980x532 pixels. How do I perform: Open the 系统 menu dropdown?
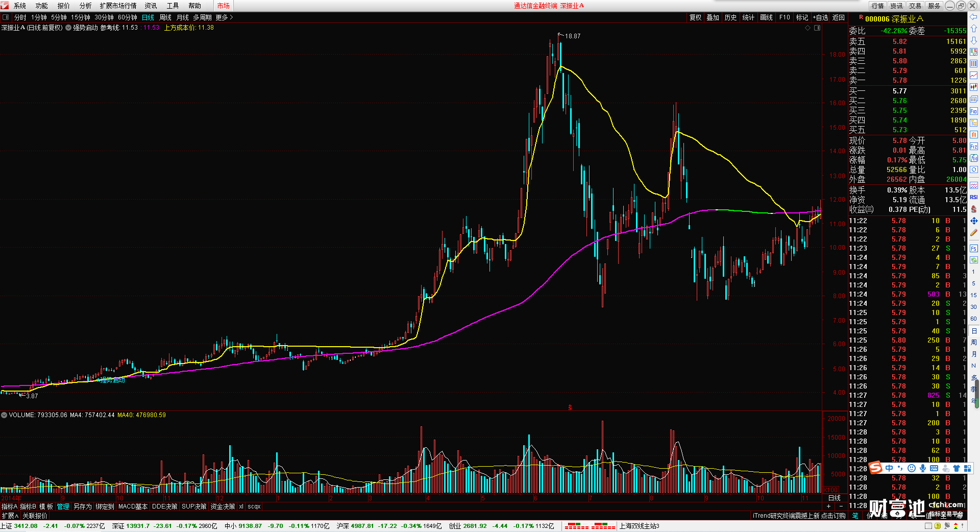point(20,6)
